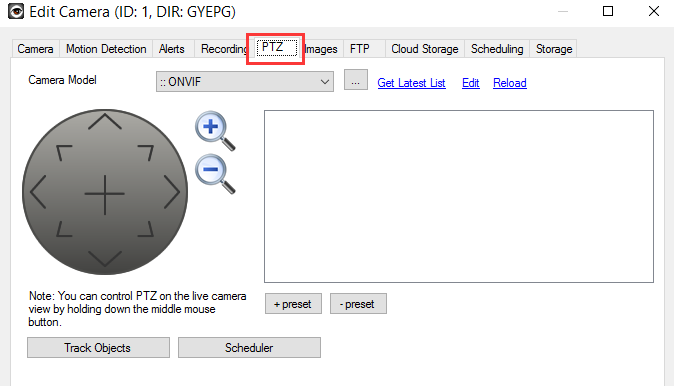Close the Edit Camera window
674x386 pixels.
[654, 11]
